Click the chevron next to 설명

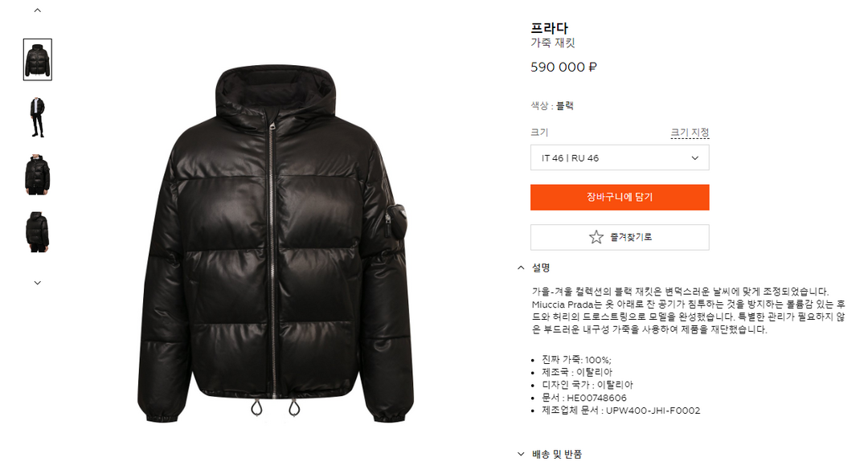coord(520,268)
